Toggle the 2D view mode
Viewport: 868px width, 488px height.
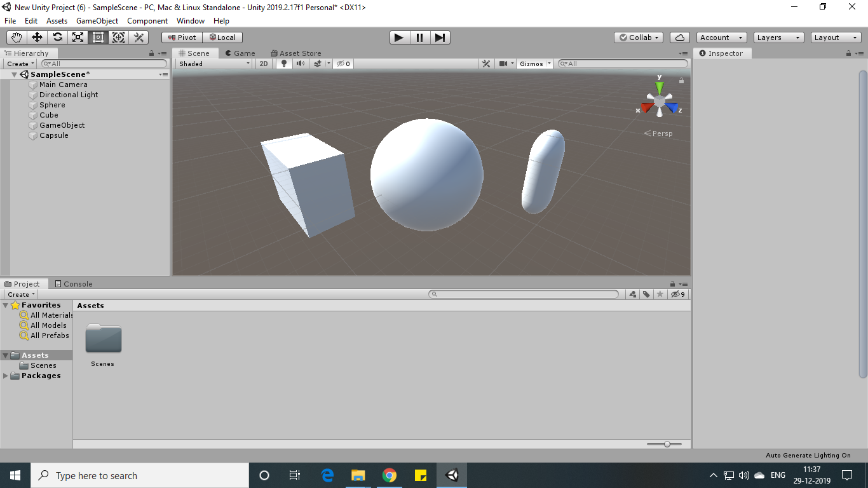264,64
